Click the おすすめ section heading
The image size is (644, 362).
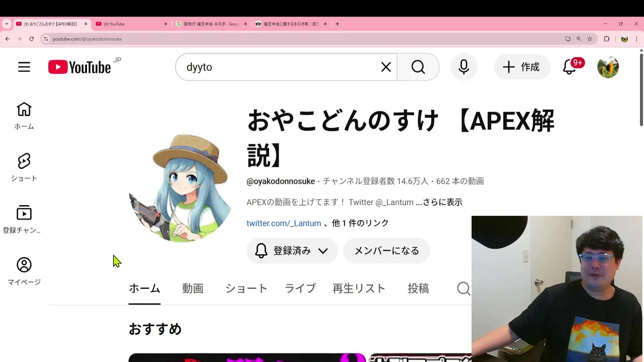coord(155,329)
